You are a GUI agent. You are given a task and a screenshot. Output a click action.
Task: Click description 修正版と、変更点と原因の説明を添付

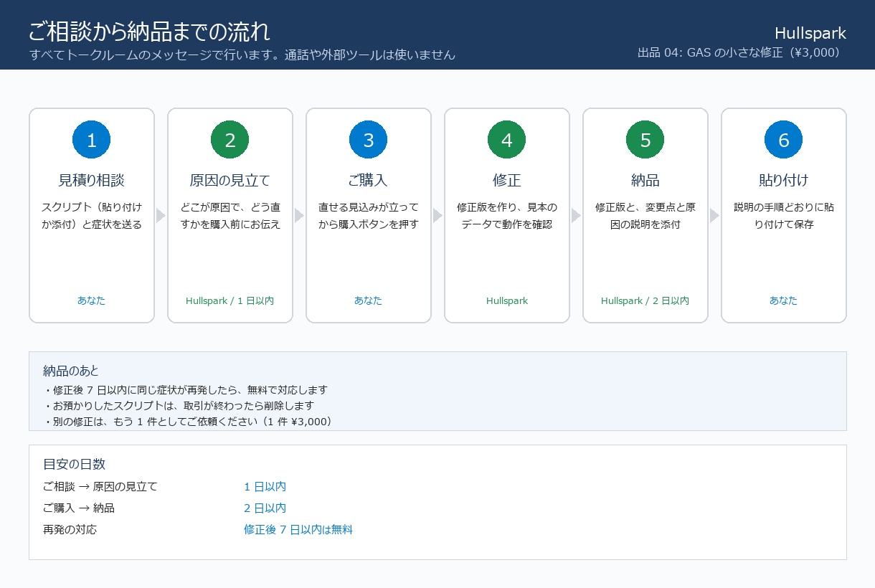pos(645,216)
